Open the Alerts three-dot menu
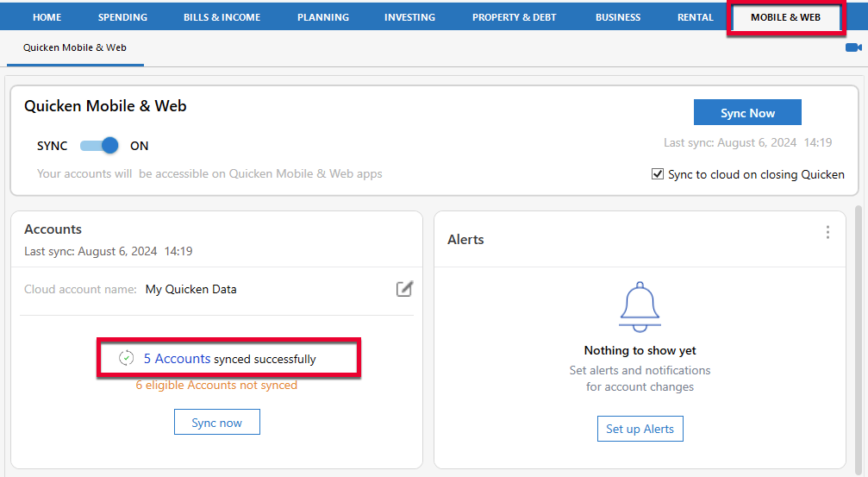 click(x=827, y=232)
